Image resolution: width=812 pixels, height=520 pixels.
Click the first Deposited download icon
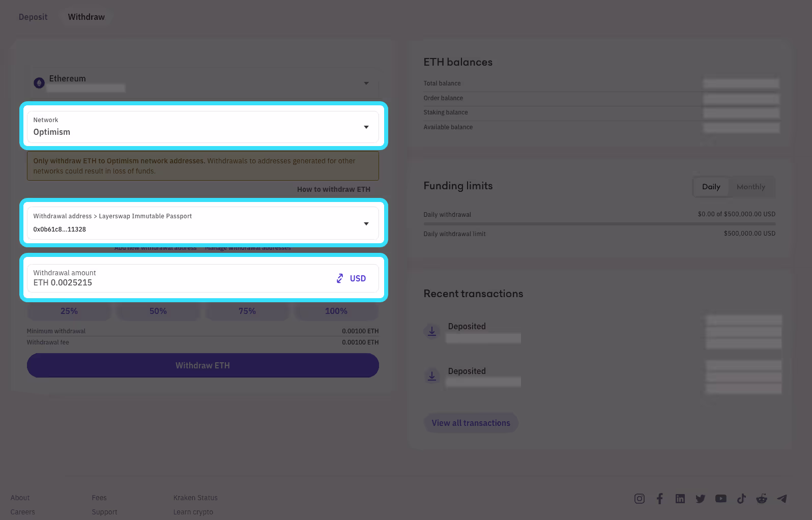(432, 331)
